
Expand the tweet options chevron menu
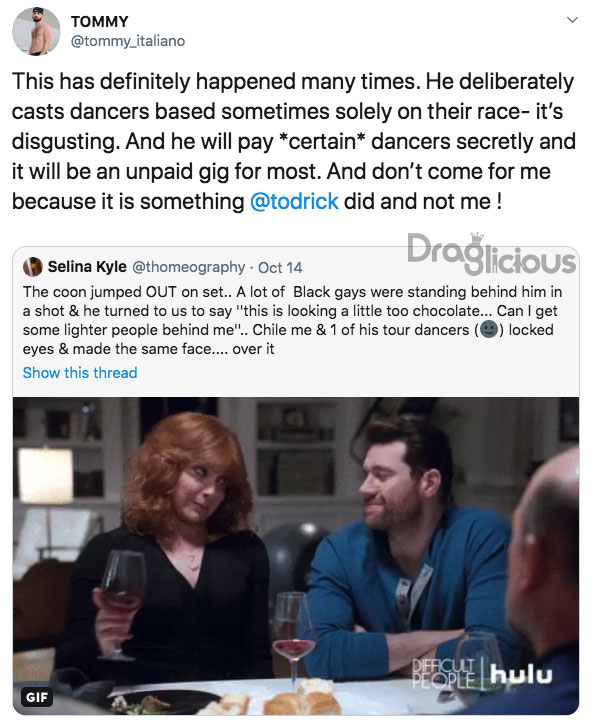click(573, 20)
